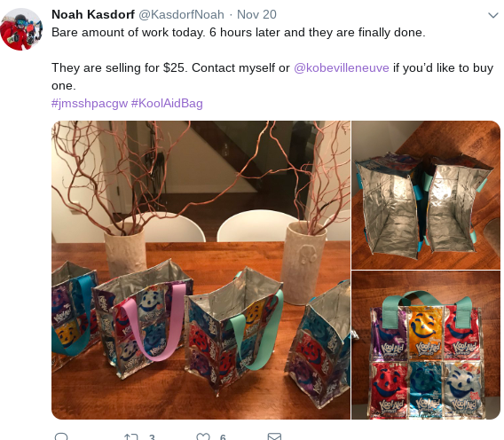Image resolution: width=504 pixels, height=440 pixels.
Task: Visit the @KasdorfNoah handle
Action: tap(181, 14)
